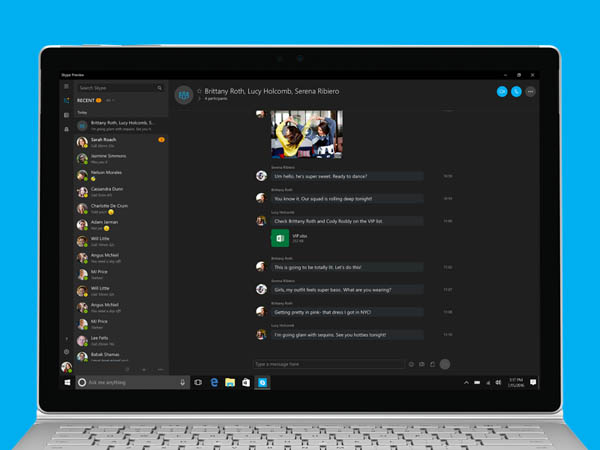Click the Skype icon on the taskbar
Viewport: 600px width, 450px height.
[262, 382]
